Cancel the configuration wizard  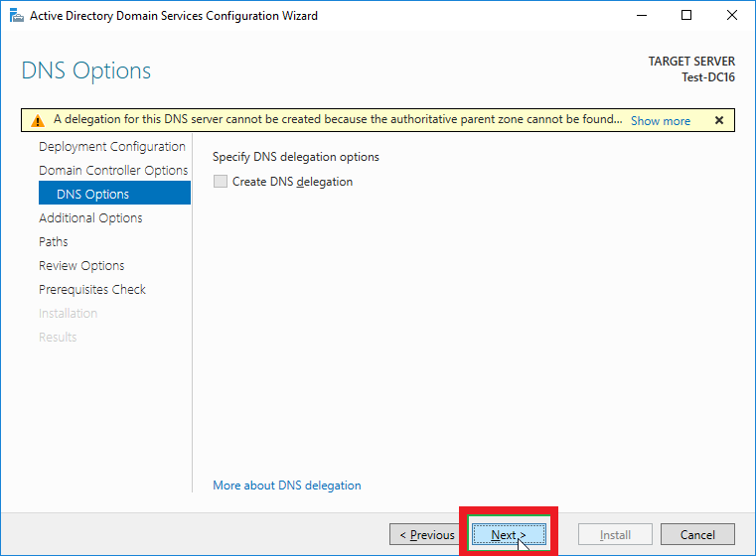point(697,534)
